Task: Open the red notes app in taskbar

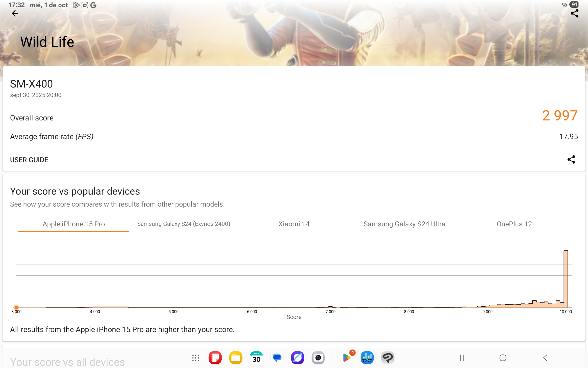Action: [x=215, y=358]
